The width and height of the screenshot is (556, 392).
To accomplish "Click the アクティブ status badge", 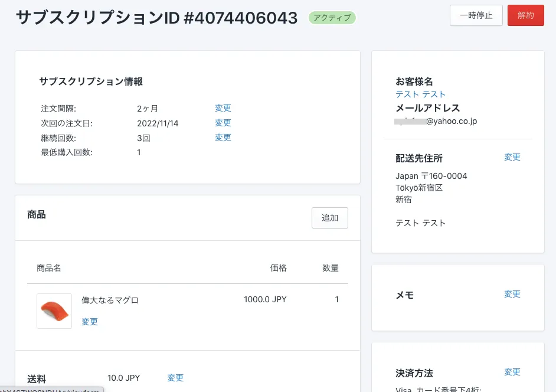I will (x=332, y=18).
